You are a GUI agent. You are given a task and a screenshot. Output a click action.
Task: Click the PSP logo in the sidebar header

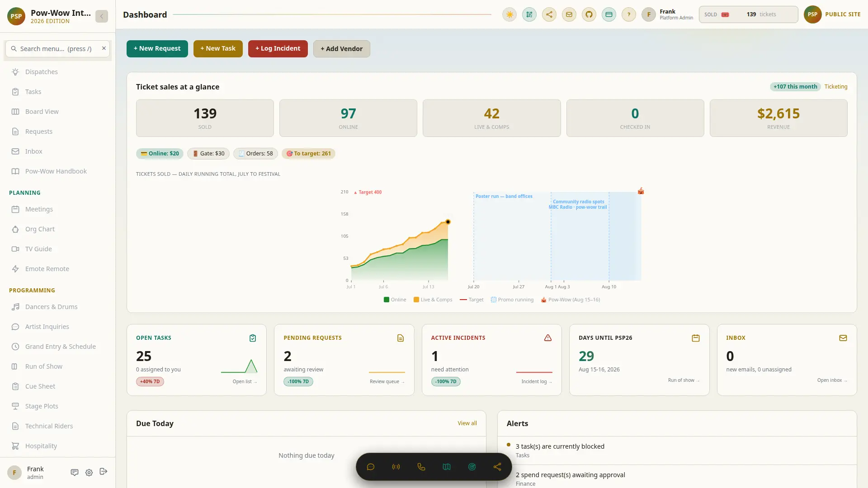[x=16, y=16]
